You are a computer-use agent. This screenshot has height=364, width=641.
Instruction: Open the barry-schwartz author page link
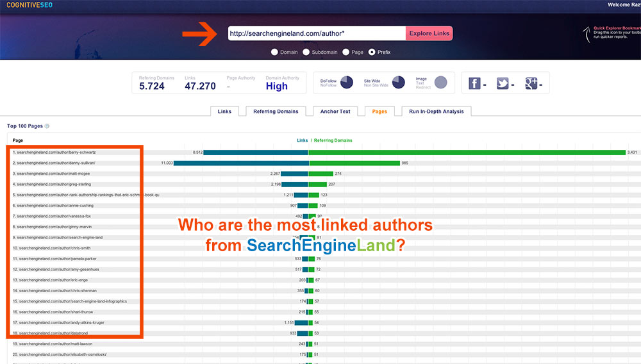(x=56, y=152)
